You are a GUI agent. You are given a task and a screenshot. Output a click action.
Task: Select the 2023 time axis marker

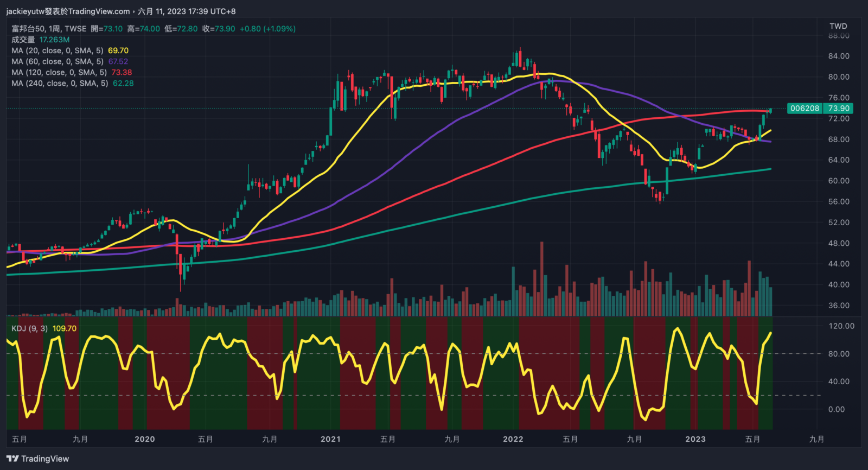coord(695,439)
